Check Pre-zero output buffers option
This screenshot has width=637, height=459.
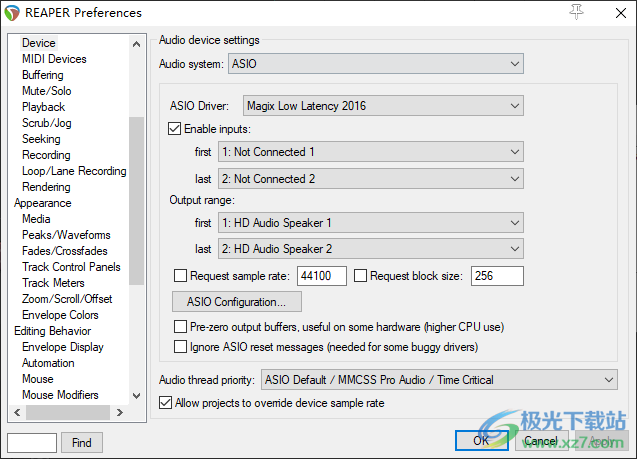click(181, 327)
